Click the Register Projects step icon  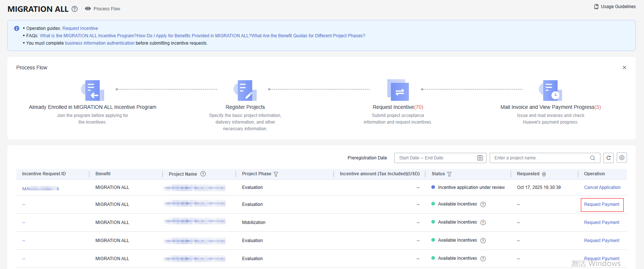click(245, 90)
